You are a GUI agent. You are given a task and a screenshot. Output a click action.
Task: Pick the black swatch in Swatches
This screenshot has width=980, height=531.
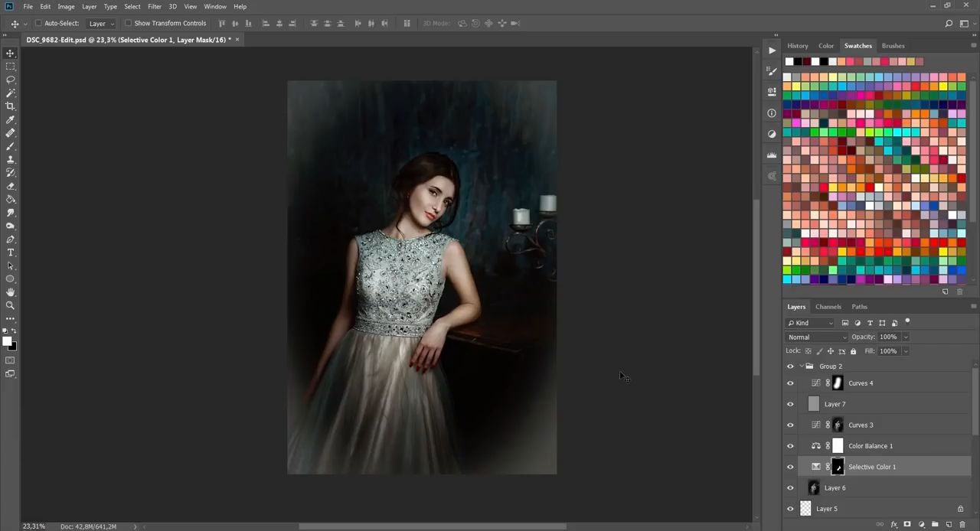(798, 62)
